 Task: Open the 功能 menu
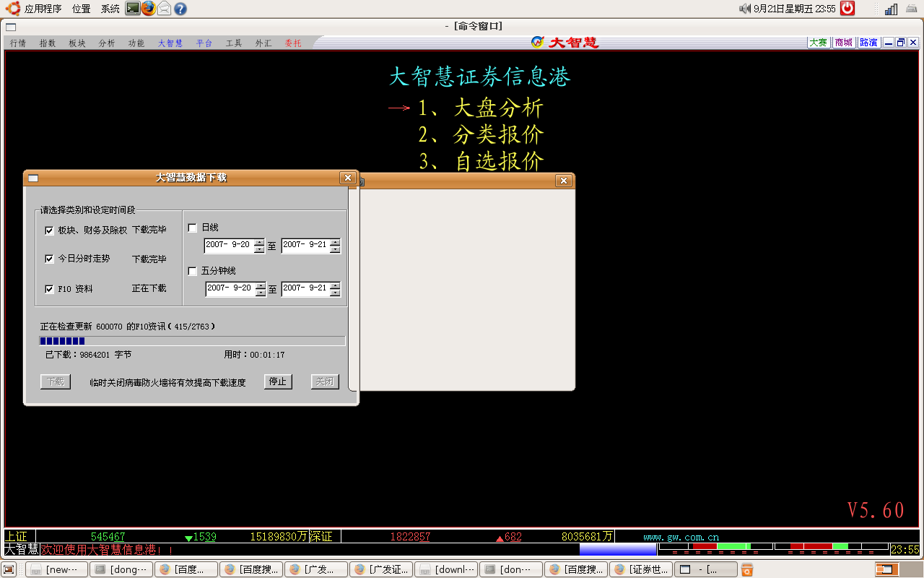(x=136, y=43)
